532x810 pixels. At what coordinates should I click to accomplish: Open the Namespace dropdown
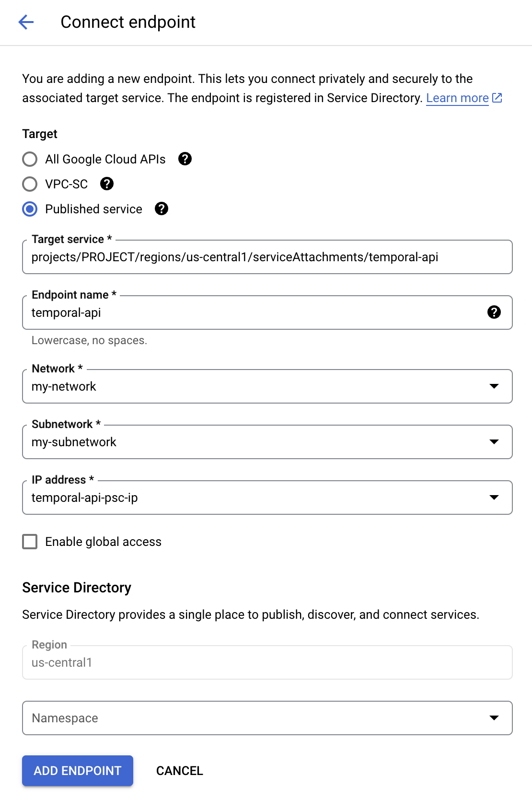(x=495, y=717)
